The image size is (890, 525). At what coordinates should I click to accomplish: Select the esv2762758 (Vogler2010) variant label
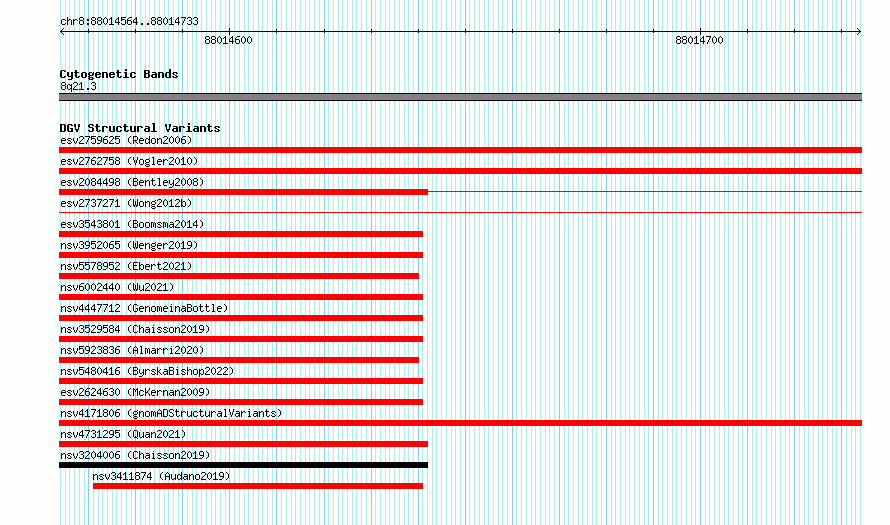[x=129, y=161]
